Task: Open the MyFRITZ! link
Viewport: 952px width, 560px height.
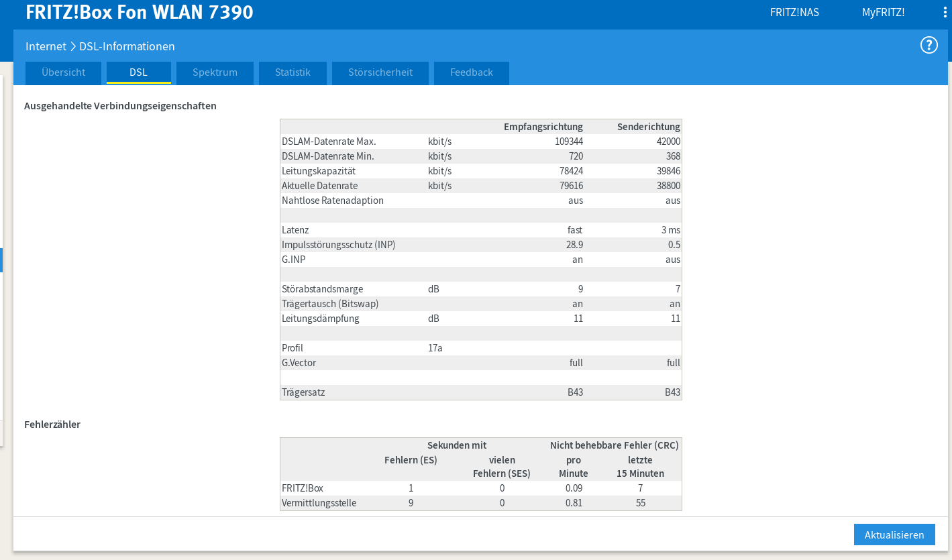Action: point(883,13)
